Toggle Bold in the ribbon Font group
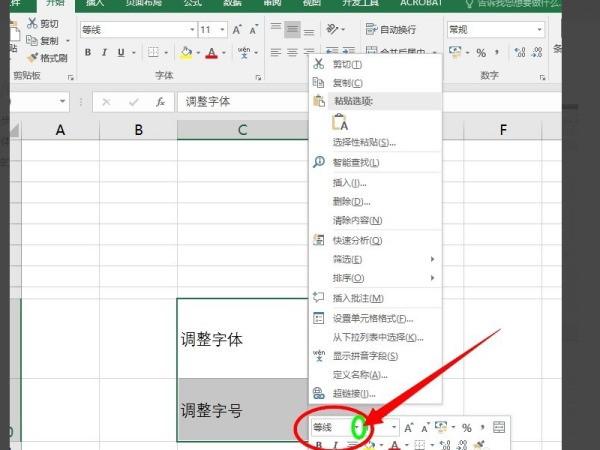 point(88,52)
